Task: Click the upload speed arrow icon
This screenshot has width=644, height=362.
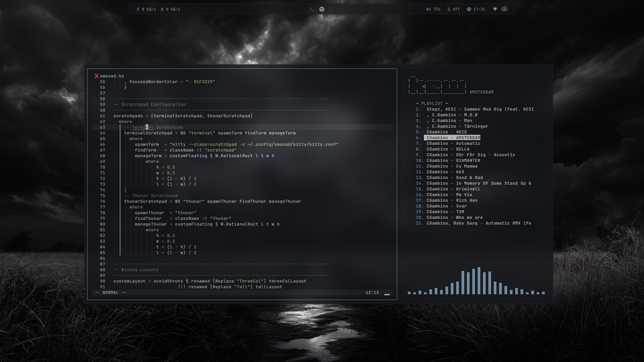Action: [x=162, y=9]
